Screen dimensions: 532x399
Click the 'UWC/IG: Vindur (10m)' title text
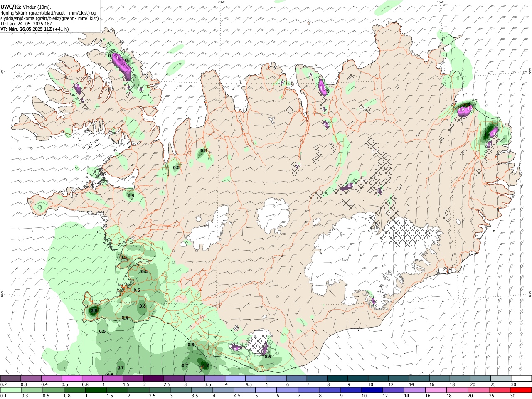pos(25,6)
